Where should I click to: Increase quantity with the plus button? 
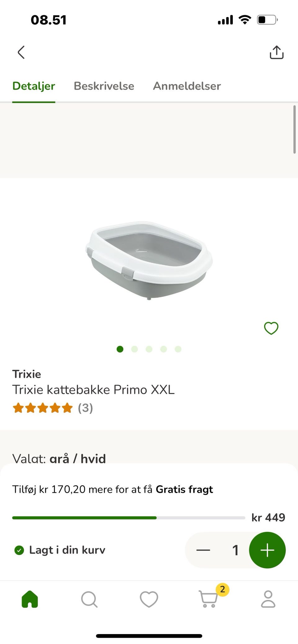(x=267, y=550)
